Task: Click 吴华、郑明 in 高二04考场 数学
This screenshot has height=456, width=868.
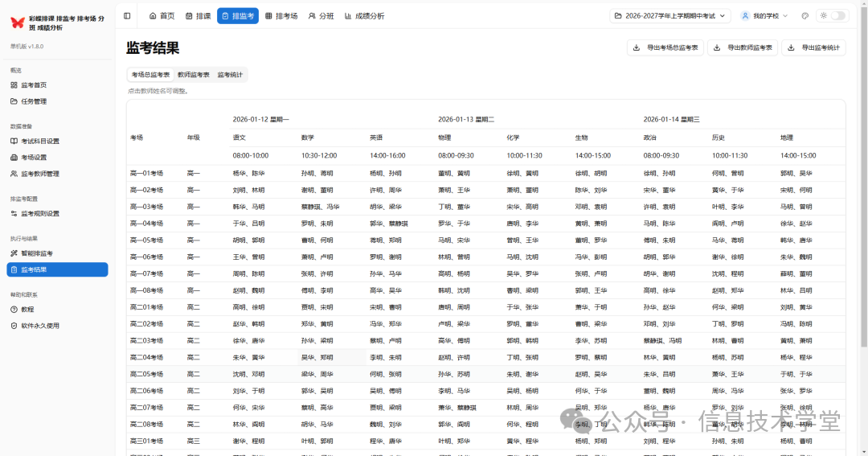Action: coord(317,357)
